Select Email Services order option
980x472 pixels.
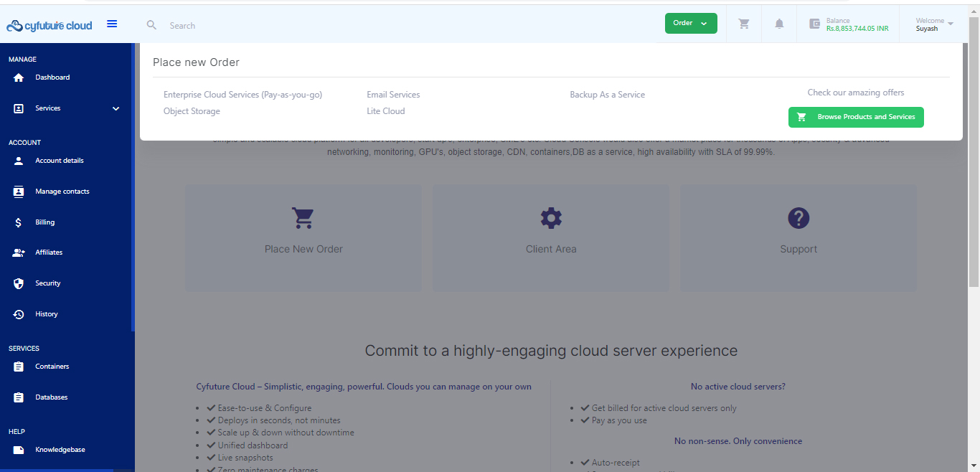pyautogui.click(x=393, y=95)
